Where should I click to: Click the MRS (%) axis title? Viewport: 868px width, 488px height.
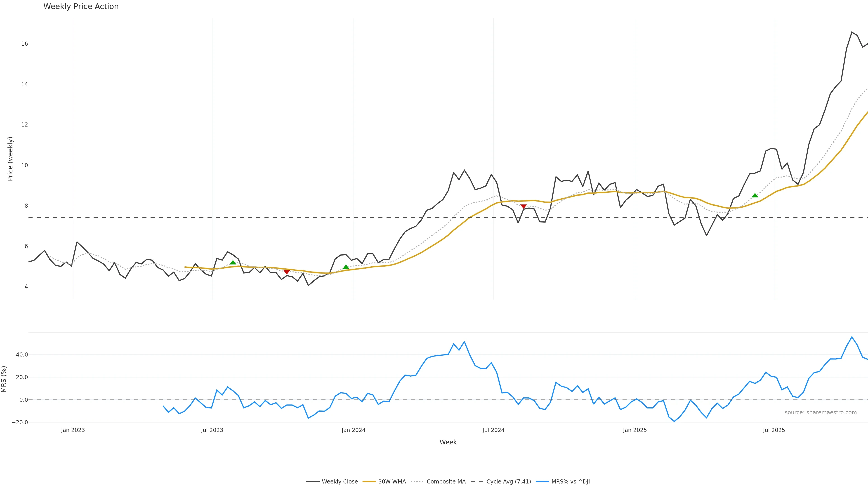(x=4, y=379)
